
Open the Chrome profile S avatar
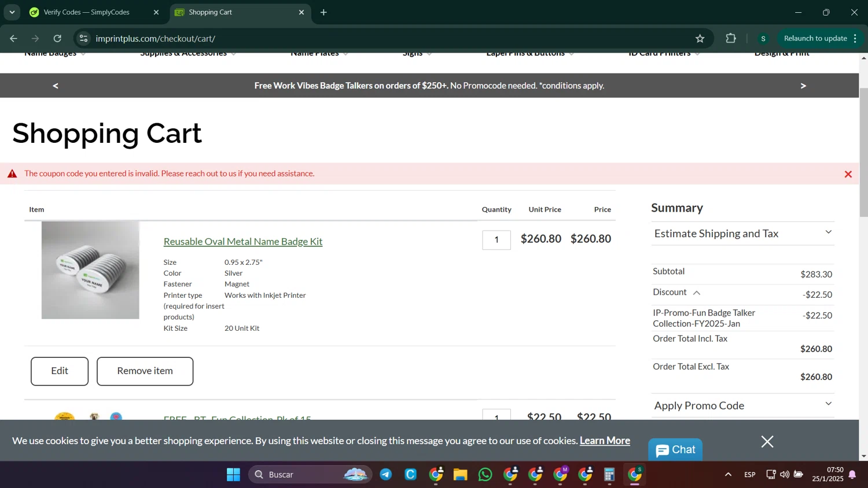(x=763, y=39)
